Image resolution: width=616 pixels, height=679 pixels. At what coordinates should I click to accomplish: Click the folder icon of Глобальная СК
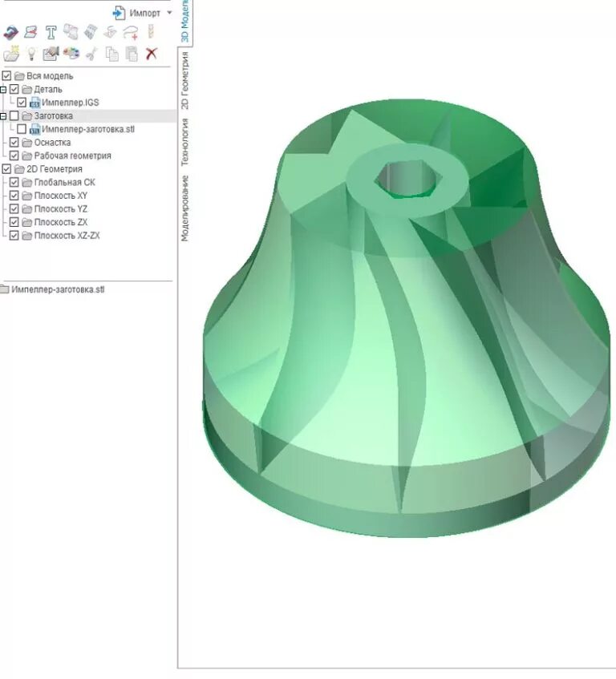click(x=26, y=182)
